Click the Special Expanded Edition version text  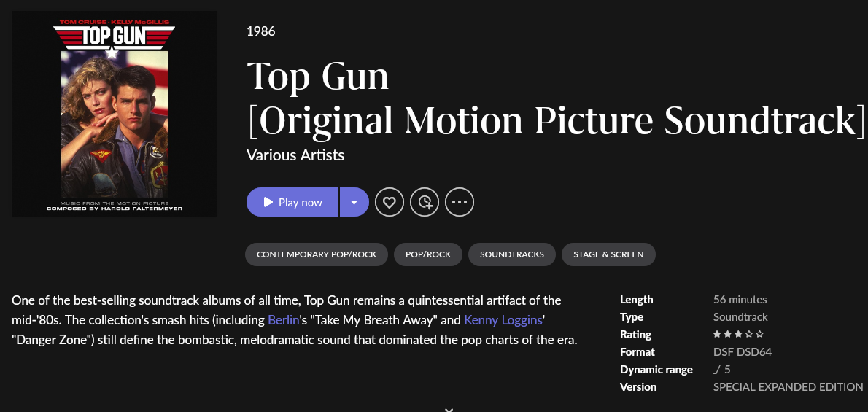click(788, 387)
